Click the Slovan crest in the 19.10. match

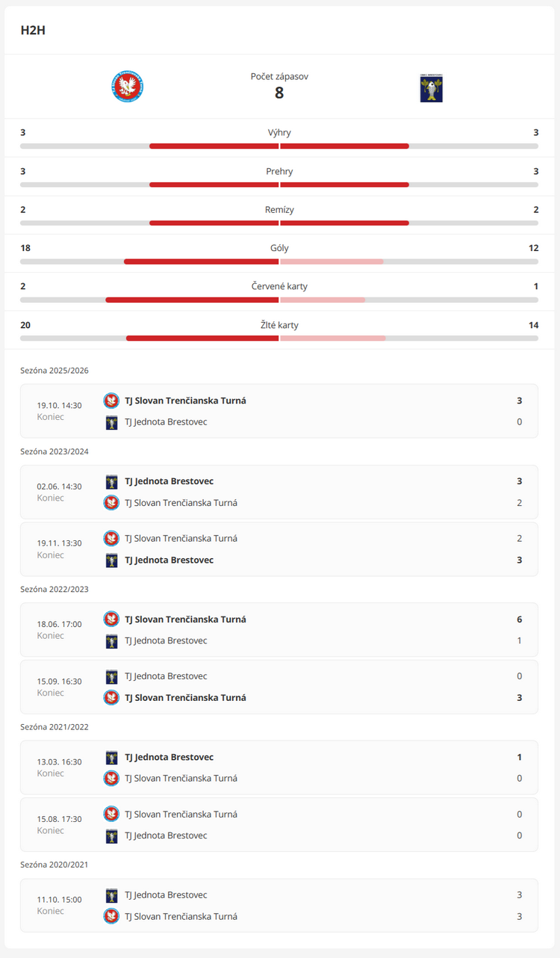[111, 401]
